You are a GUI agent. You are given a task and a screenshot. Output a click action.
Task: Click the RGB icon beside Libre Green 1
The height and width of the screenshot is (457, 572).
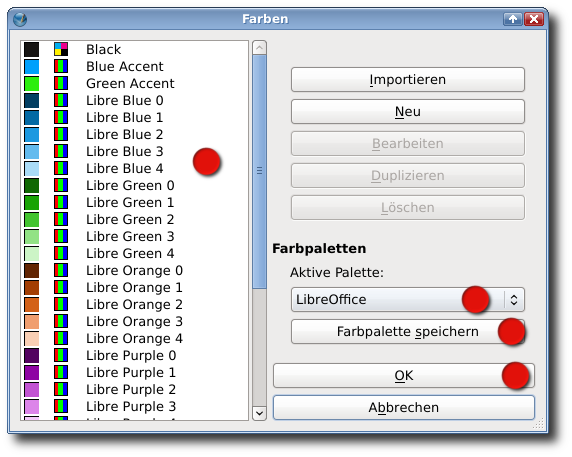point(61,202)
